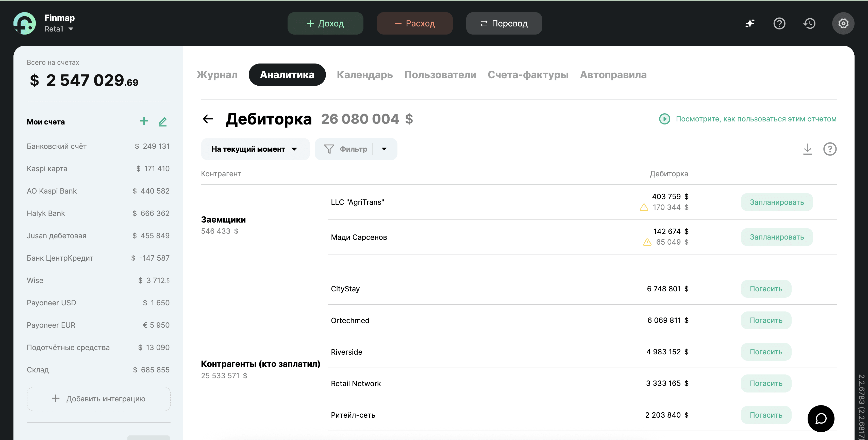
Task: Select the Подотчётные средства account
Action: 98,347
